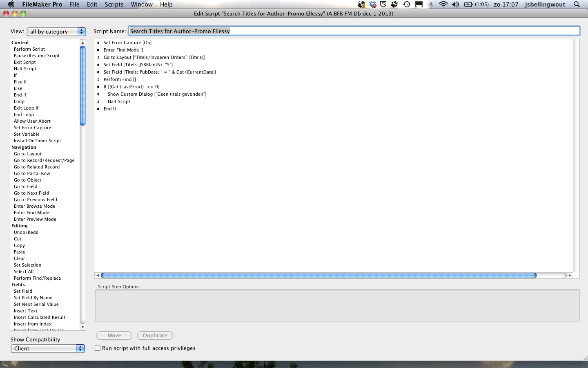This screenshot has height=368, width=588.
Task: Select the Set Field JSBKlantNr script step
Action: [138, 65]
